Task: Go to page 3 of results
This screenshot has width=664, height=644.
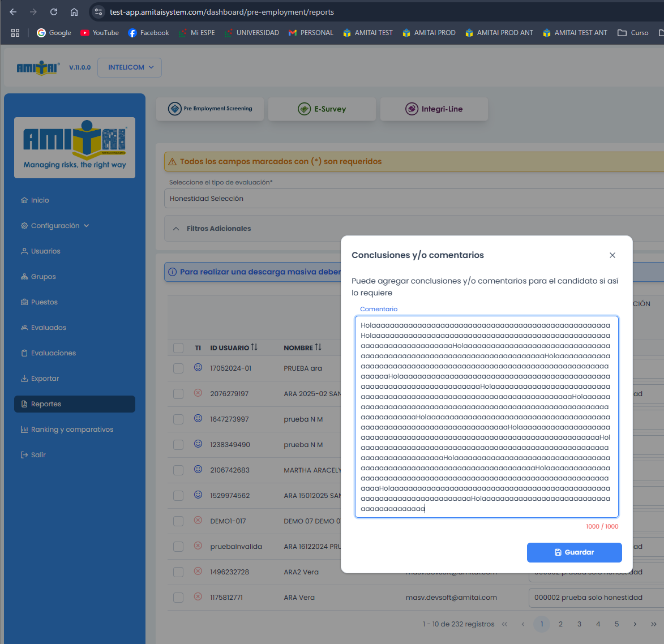Action: click(x=579, y=624)
